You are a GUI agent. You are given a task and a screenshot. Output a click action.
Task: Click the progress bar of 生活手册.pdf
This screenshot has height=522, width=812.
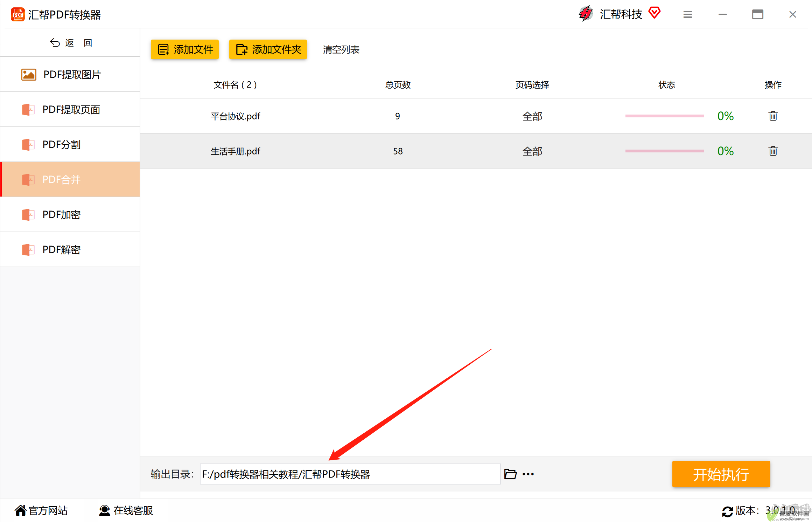coord(665,151)
